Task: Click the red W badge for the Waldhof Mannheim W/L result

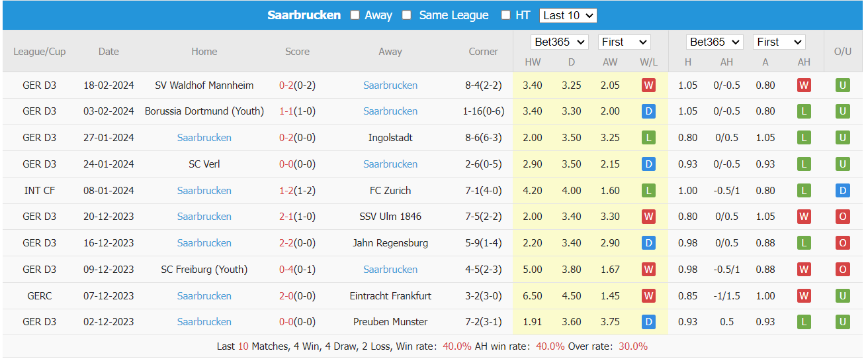Action: [x=648, y=85]
